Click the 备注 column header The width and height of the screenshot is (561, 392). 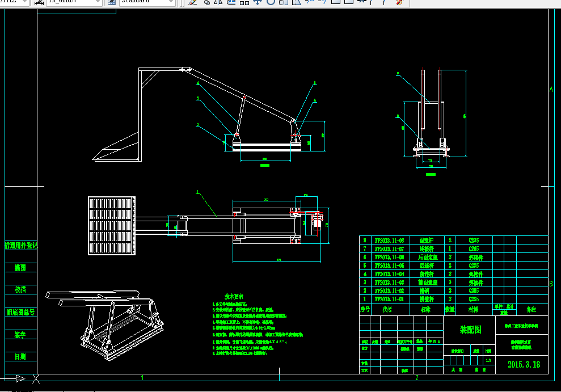pos(532,309)
